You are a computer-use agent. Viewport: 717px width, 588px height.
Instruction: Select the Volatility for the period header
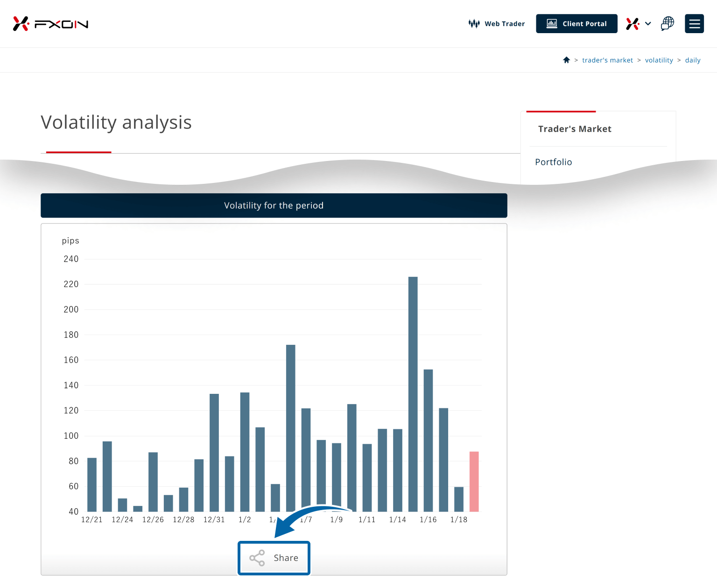(x=274, y=206)
